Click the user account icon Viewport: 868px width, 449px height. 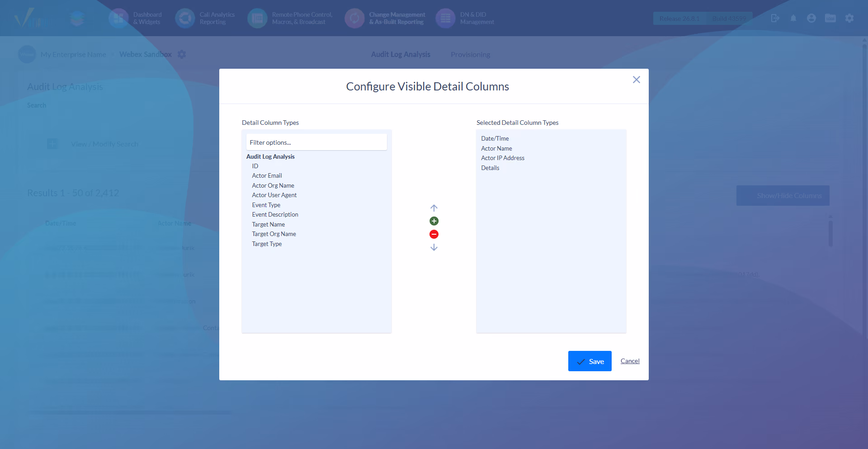click(811, 18)
